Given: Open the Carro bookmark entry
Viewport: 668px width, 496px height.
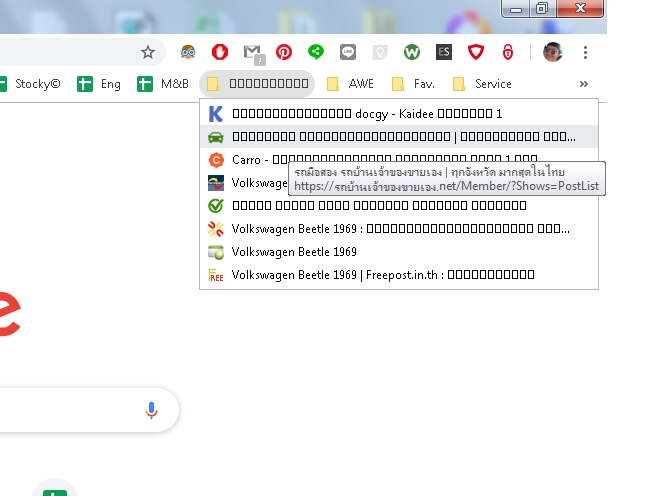Looking at the screenshot, I should pos(399,160).
